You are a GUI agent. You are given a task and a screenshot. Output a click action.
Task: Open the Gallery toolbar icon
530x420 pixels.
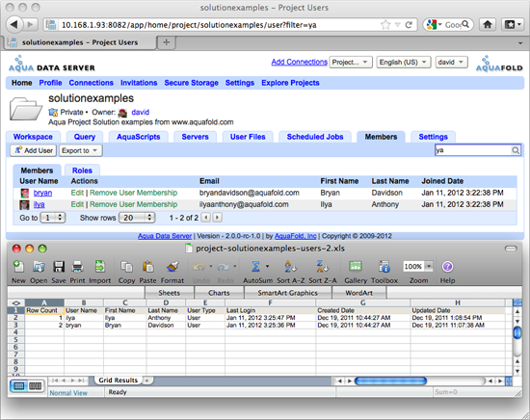point(356,266)
